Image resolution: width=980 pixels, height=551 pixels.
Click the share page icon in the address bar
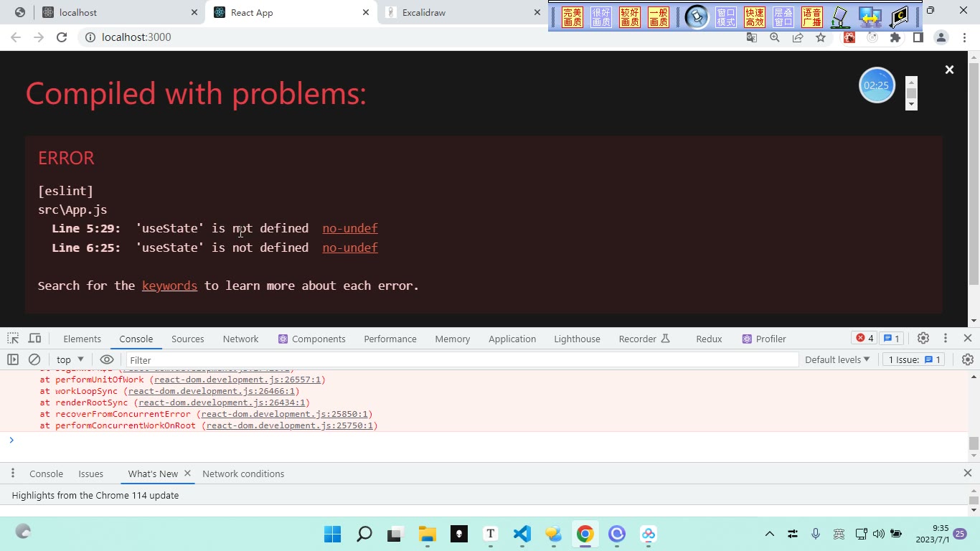tap(798, 37)
